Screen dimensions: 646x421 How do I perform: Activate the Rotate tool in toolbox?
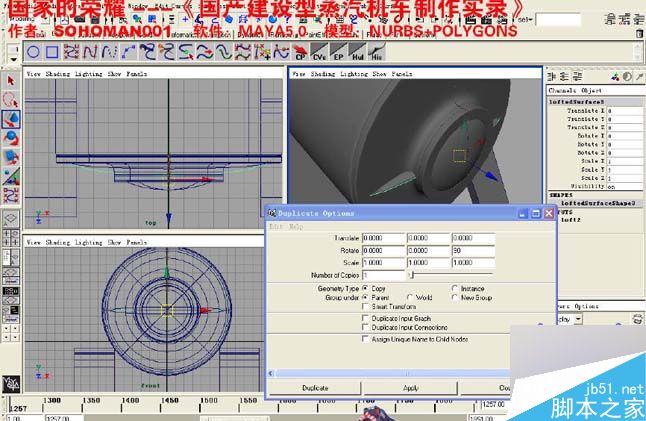[11, 139]
